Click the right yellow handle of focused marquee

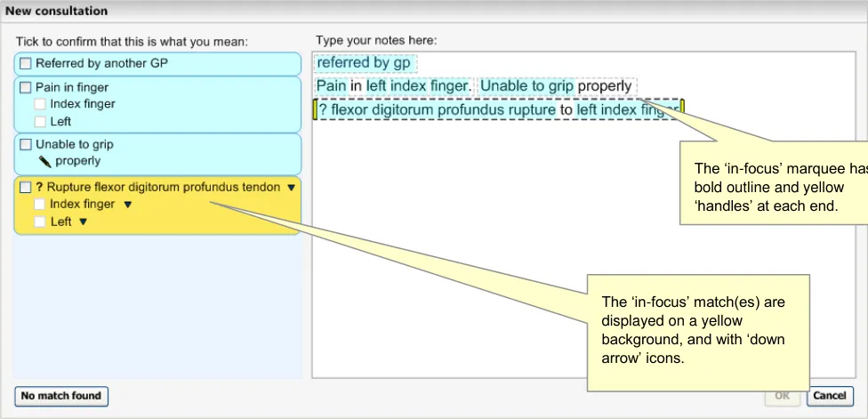[x=681, y=109]
